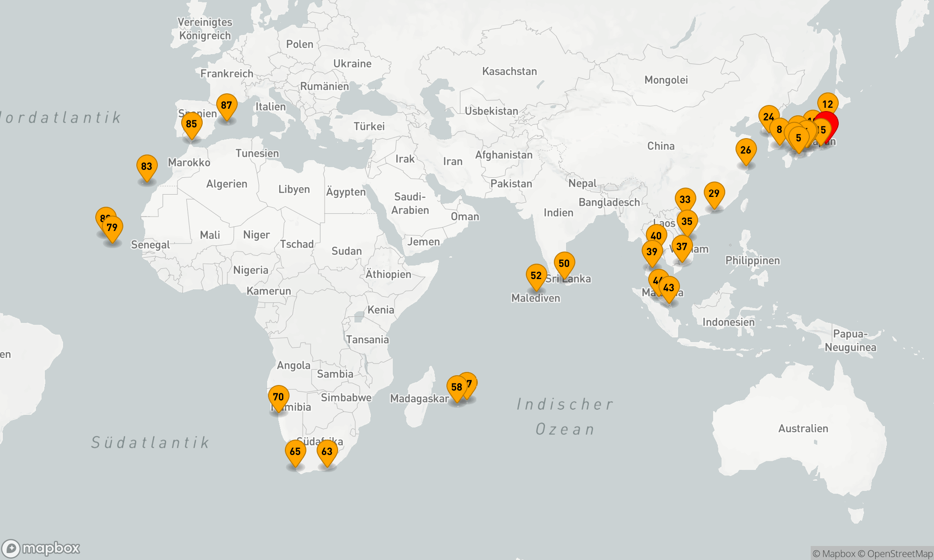
Task: Select marker 29 in southern China
Action: [x=714, y=194]
